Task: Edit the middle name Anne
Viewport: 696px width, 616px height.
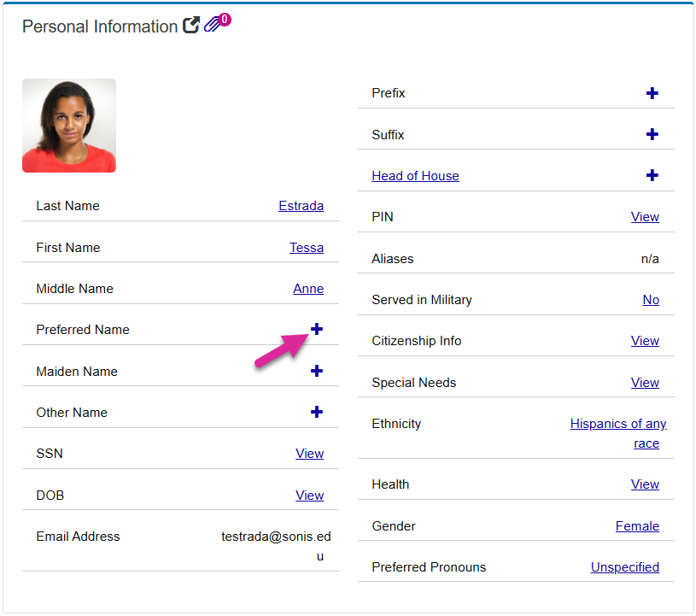Action: [x=307, y=289]
